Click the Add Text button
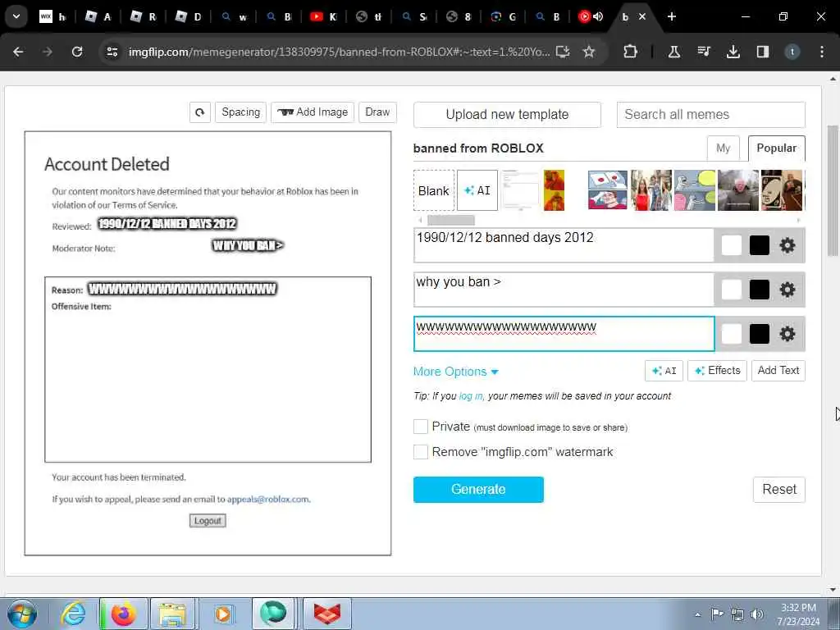 pyautogui.click(x=778, y=370)
